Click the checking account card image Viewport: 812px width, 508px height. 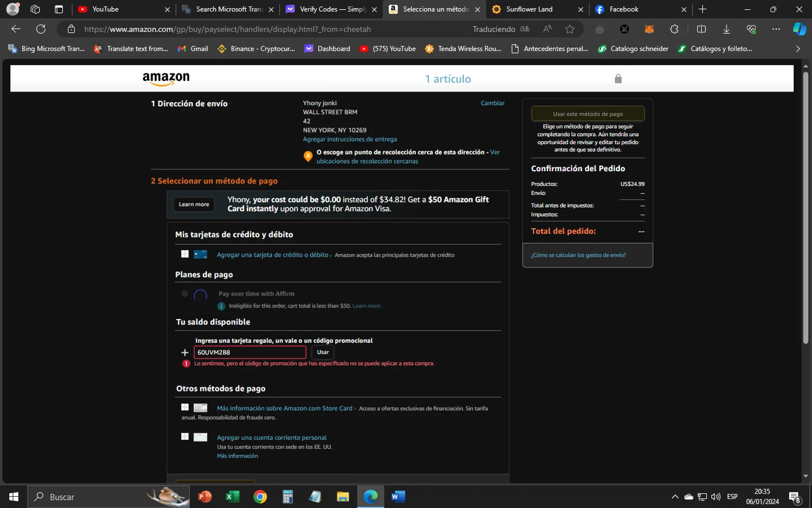[200, 437]
